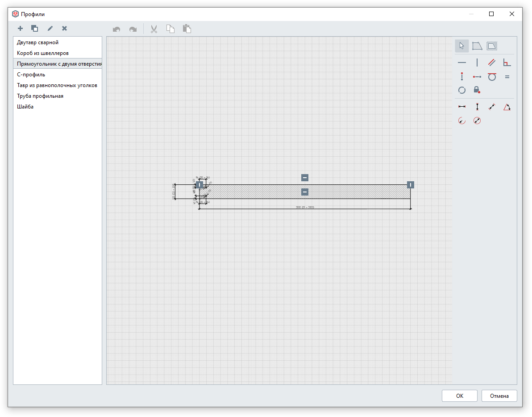Select horizontal constraint marker above the rectangle
532x417 pixels.
(305, 177)
